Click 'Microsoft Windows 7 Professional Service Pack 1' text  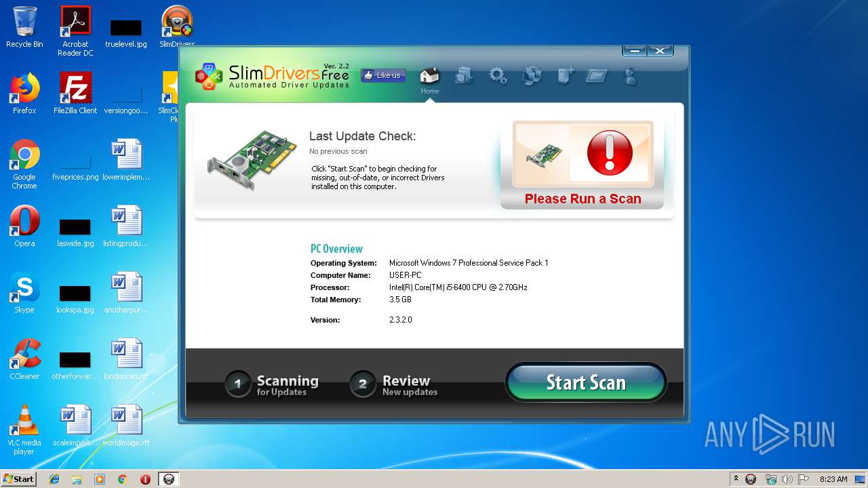point(469,263)
